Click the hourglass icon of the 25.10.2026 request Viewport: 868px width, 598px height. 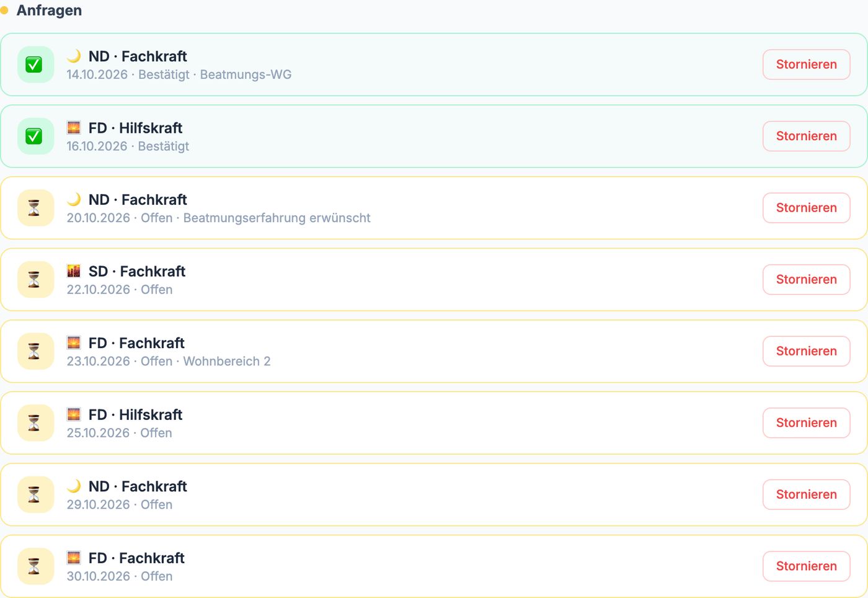click(34, 423)
